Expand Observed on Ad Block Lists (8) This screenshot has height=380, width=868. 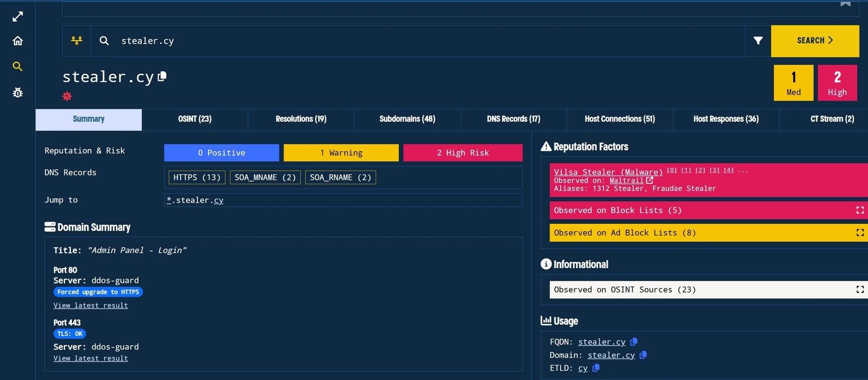point(860,233)
